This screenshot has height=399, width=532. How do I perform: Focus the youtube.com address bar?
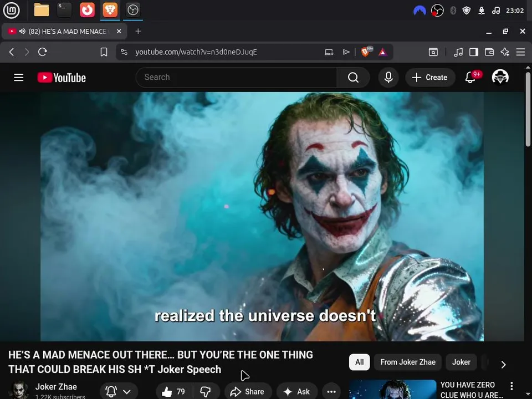[196, 52]
